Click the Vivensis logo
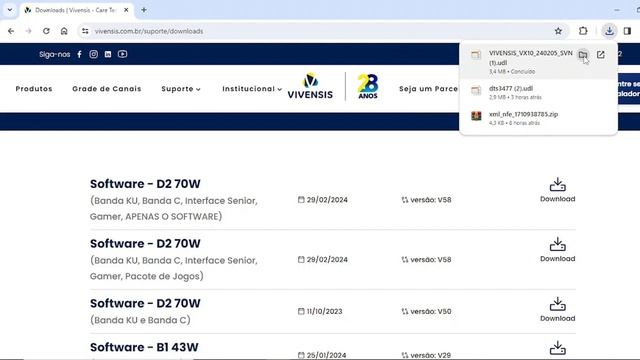The height and width of the screenshot is (360, 640). [x=310, y=86]
